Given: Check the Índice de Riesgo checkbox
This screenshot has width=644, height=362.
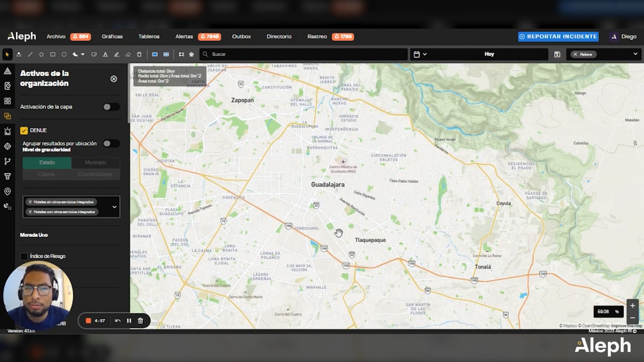Looking at the screenshot, I should click(x=24, y=256).
